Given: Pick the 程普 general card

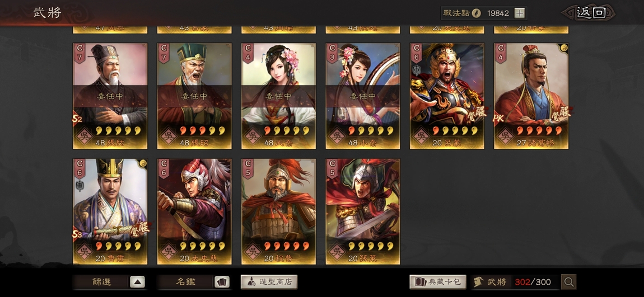Looking at the screenshot, I should click(278, 211).
